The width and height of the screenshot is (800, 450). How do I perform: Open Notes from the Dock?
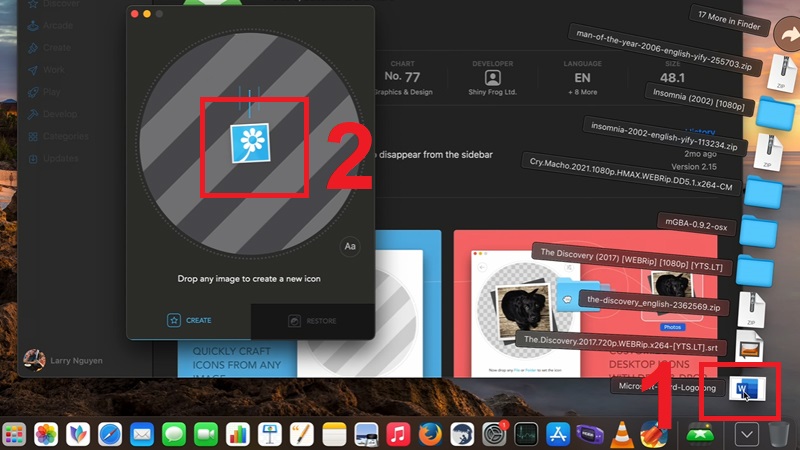pyautogui.click(x=334, y=435)
